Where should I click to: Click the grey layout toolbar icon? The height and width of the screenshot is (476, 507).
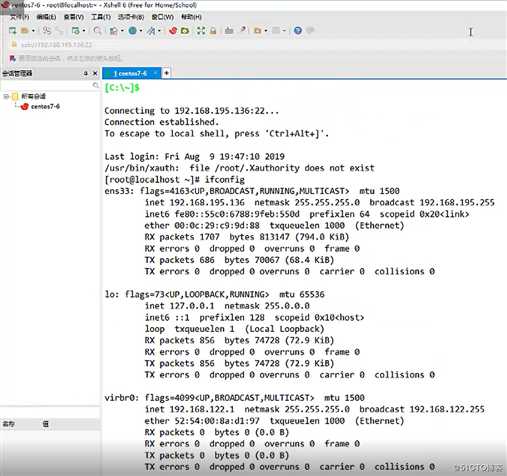pos(276,31)
